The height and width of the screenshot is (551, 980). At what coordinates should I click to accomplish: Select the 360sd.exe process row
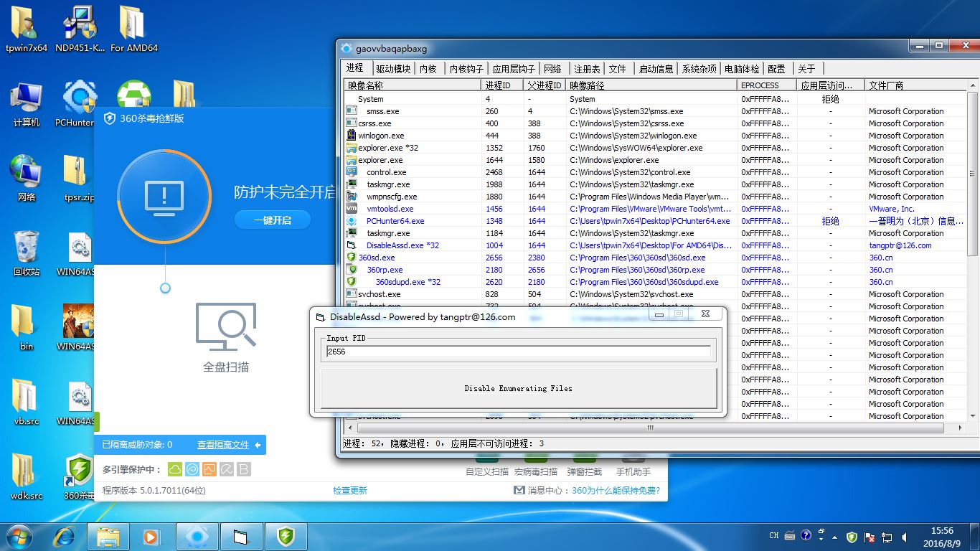point(655,258)
